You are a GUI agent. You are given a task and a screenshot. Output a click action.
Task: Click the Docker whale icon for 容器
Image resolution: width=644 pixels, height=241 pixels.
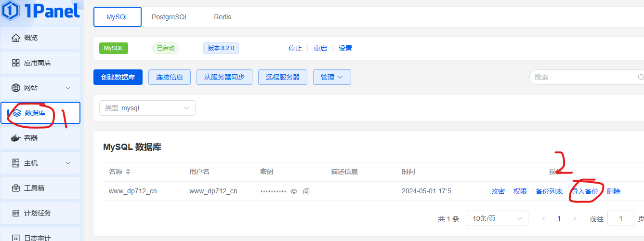tap(16, 138)
